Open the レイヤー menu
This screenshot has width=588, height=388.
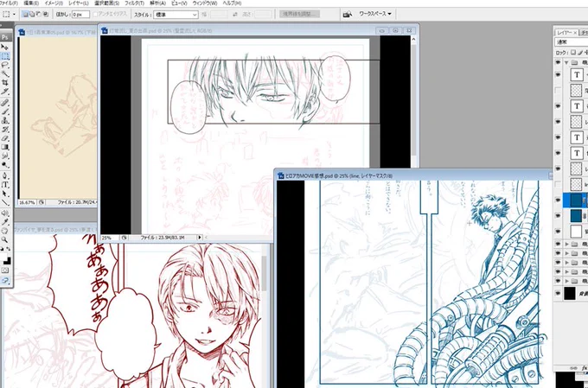click(x=79, y=3)
